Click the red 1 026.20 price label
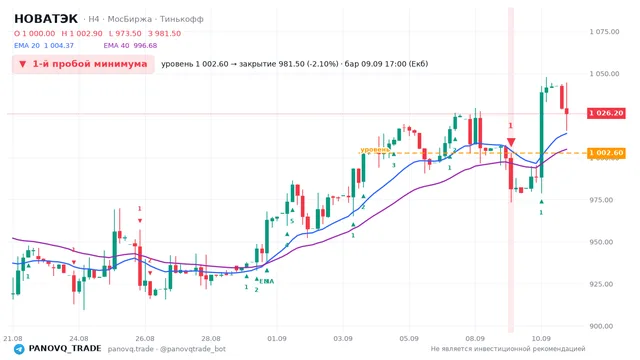This screenshot has height=360, width=640. tap(606, 113)
